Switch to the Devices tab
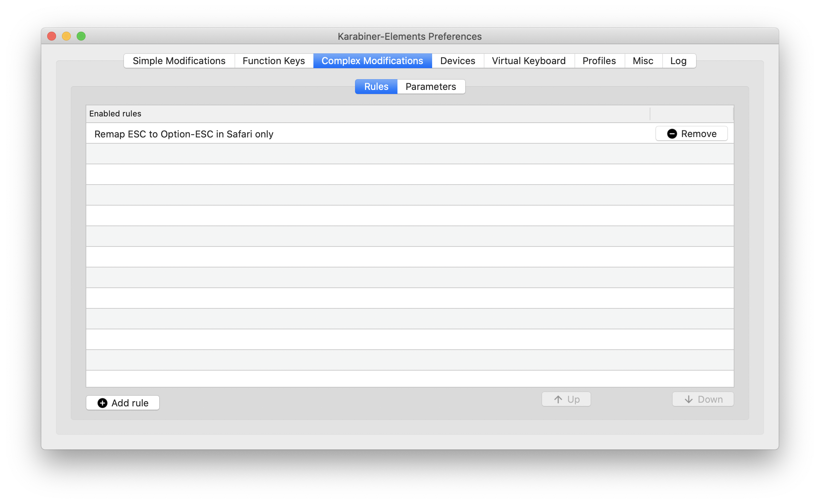The width and height of the screenshot is (820, 504). point(457,60)
